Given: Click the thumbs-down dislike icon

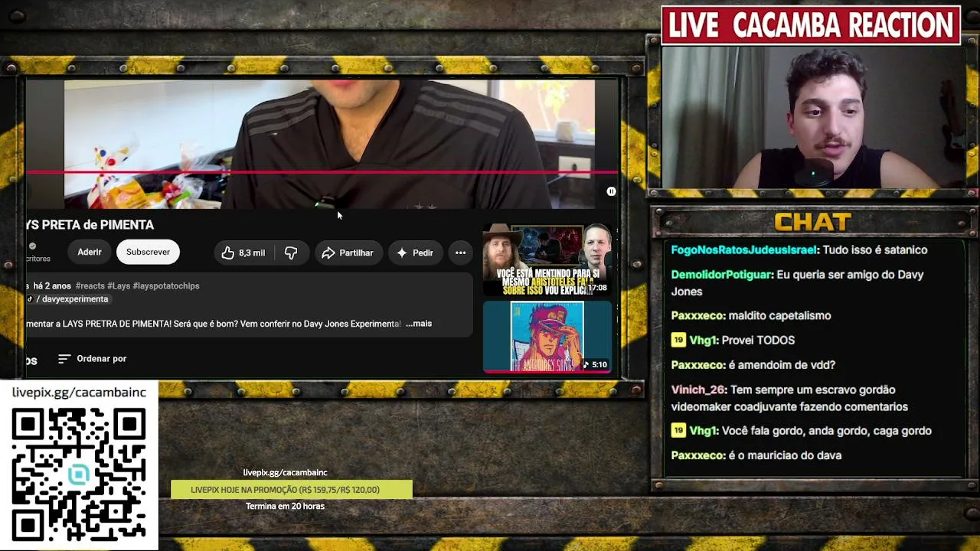Looking at the screenshot, I should pyautogui.click(x=291, y=253).
